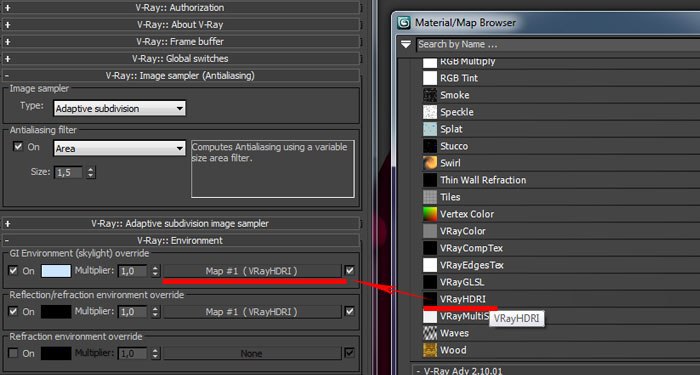Collapse the V-Ray Environment rollout
Viewport: 700px width, 375px height.
point(181,240)
